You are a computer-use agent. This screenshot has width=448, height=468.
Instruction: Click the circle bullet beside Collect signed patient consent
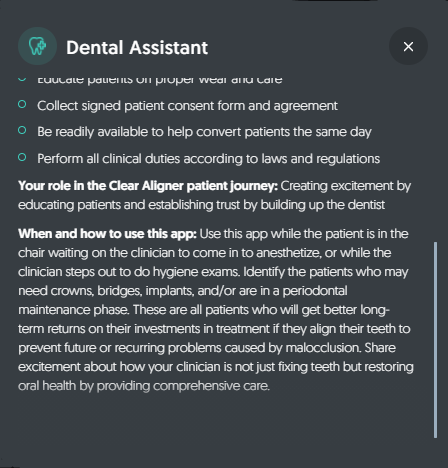click(x=22, y=104)
